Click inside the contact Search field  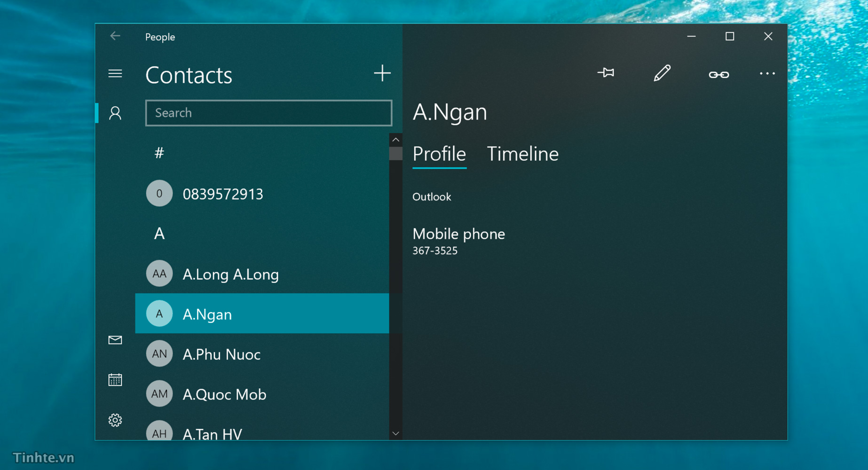click(268, 113)
